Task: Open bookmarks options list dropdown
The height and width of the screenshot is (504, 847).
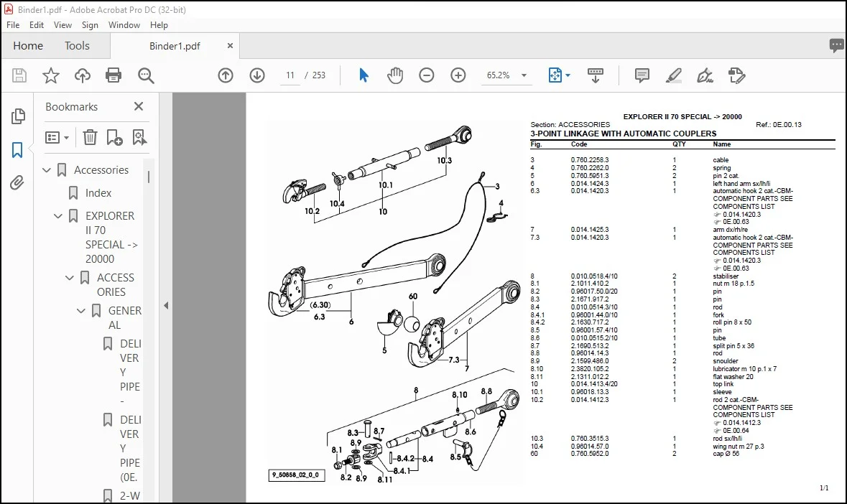Action: pyautogui.click(x=57, y=138)
